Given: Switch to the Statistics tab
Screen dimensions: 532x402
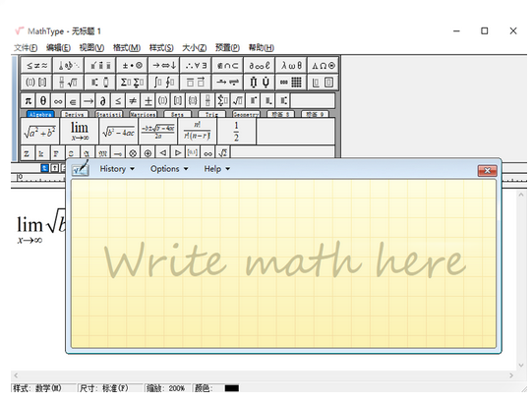Looking at the screenshot, I should click(x=108, y=114).
